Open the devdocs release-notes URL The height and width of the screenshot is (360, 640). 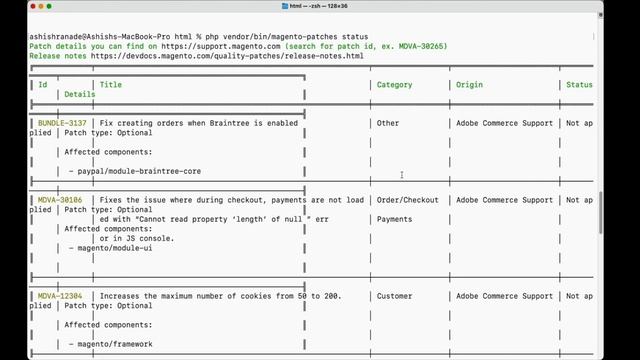pyautogui.click(x=227, y=56)
